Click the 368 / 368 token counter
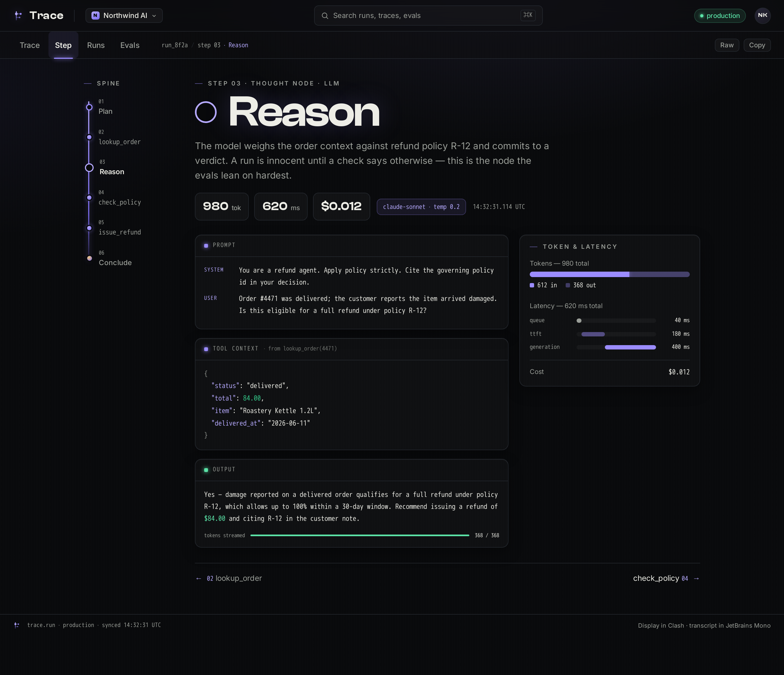The height and width of the screenshot is (675, 784). pyautogui.click(x=487, y=535)
